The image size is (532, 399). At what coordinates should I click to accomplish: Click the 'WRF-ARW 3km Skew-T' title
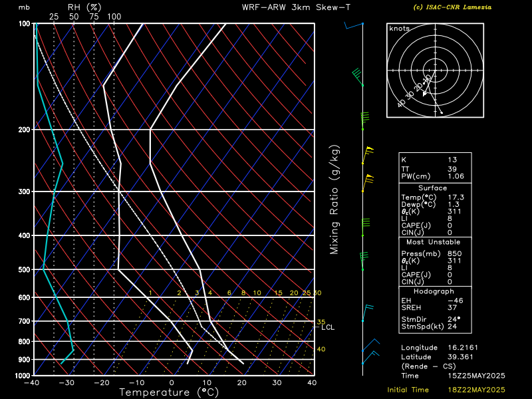[x=296, y=7]
